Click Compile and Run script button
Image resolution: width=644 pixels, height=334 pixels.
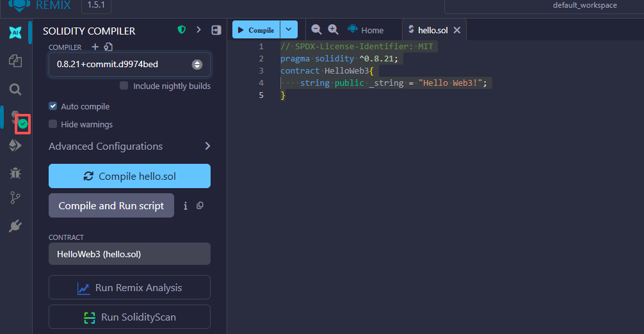111,205
